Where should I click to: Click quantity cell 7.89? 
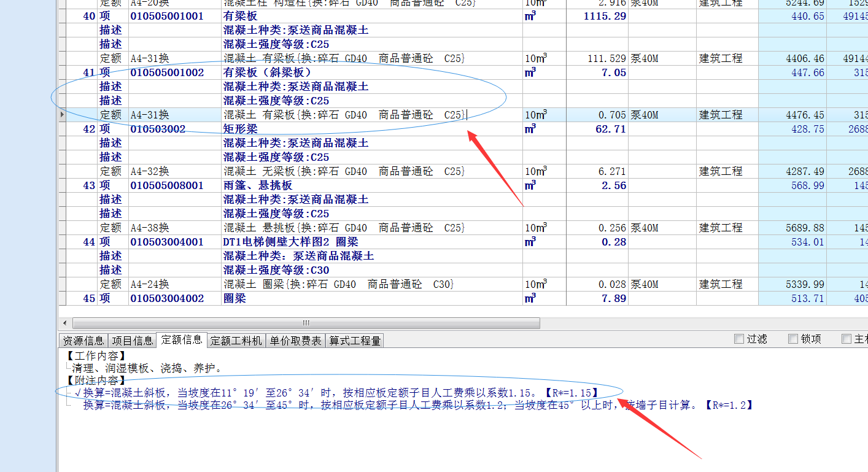tap(614, 298)
